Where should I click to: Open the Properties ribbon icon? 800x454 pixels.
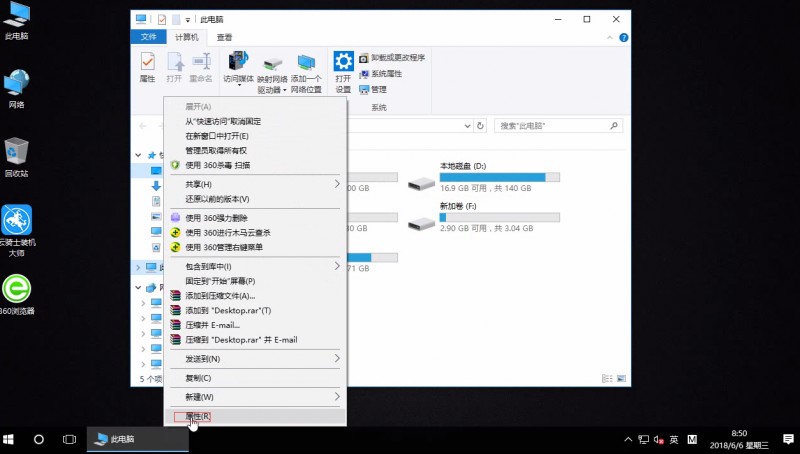[147, 67]
